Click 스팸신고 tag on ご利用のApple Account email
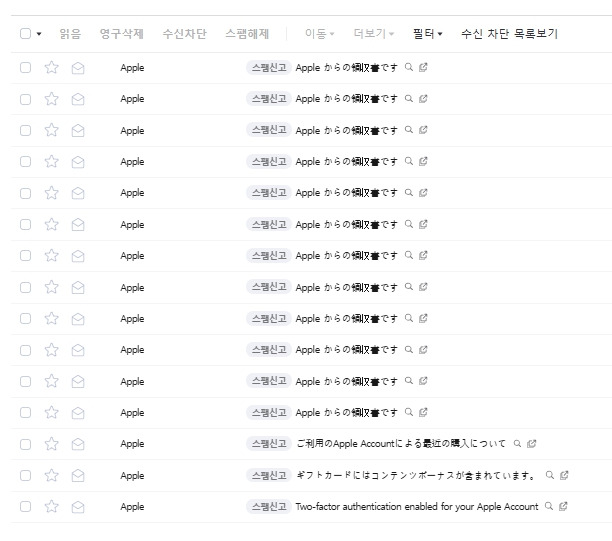Screen dimensions: 612x541 [269, 443]
